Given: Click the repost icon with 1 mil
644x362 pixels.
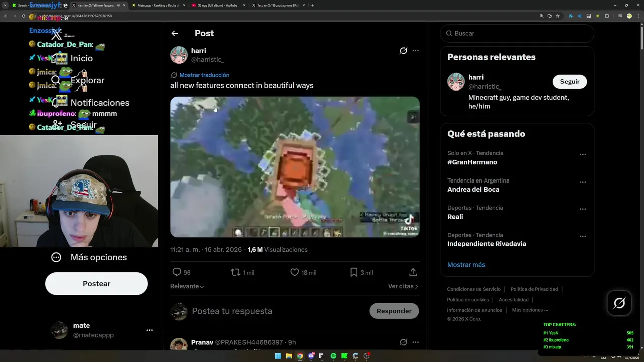Looking at the screenshot, I should (235, 272).
